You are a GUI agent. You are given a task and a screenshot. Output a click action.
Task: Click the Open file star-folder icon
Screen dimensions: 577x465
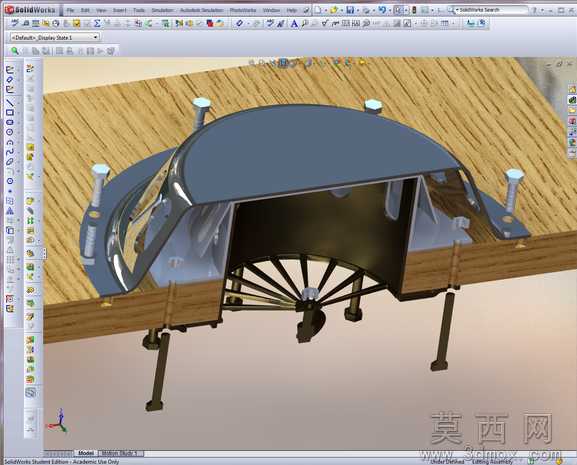(334, 10)
